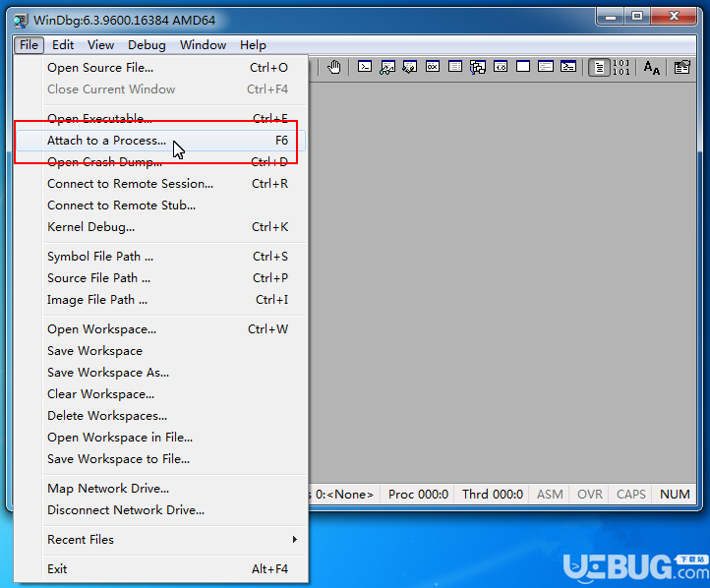The width and height of the screenshot is (710, 588).
Task: Open the Memory window toolbar icon
Action: point(455,67)
